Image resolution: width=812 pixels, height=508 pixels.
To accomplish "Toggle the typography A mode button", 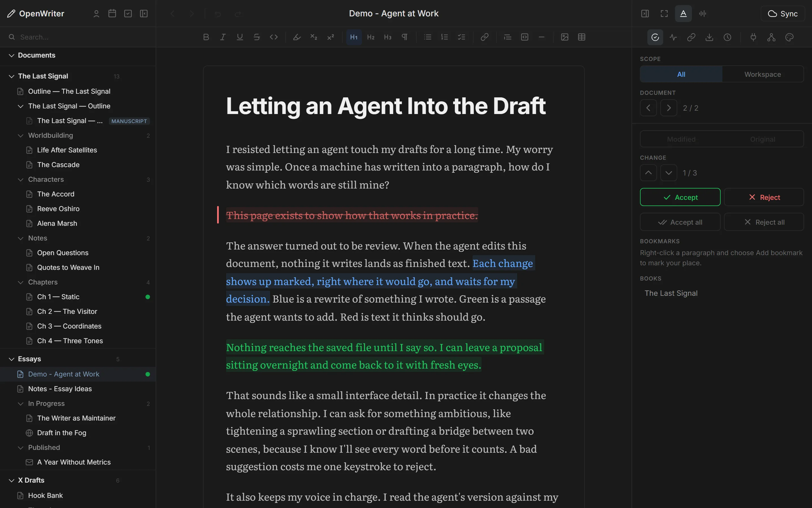I will coord(683,14).
